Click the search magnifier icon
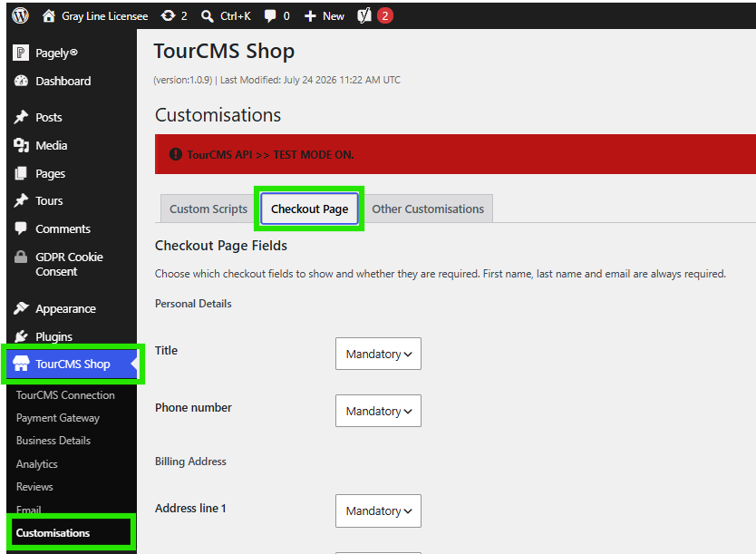The height and width of the screenshot is (554, 756). (x=208, y=16)
